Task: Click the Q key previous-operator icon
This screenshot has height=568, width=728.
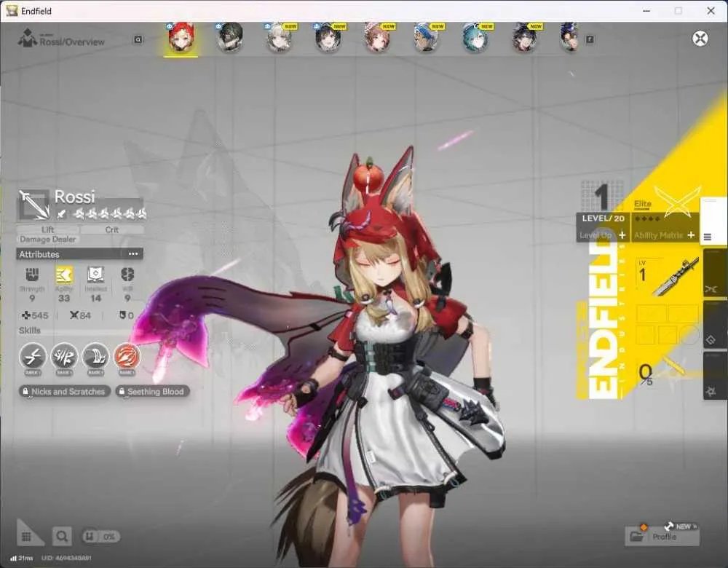Action: 138,39
